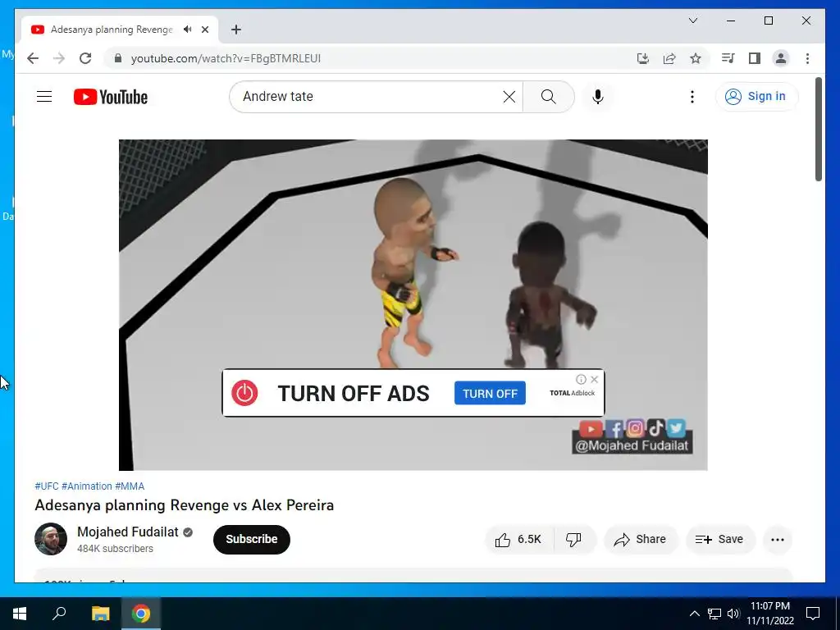Open tab search dropdown chevron
The image size is (840, 630).
click(692, 21)
